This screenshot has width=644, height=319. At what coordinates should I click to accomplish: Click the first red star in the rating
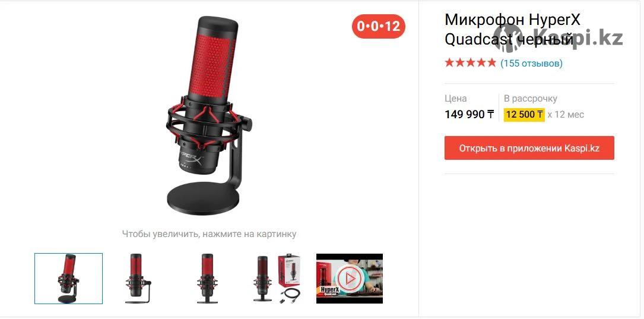coord(449,63)
